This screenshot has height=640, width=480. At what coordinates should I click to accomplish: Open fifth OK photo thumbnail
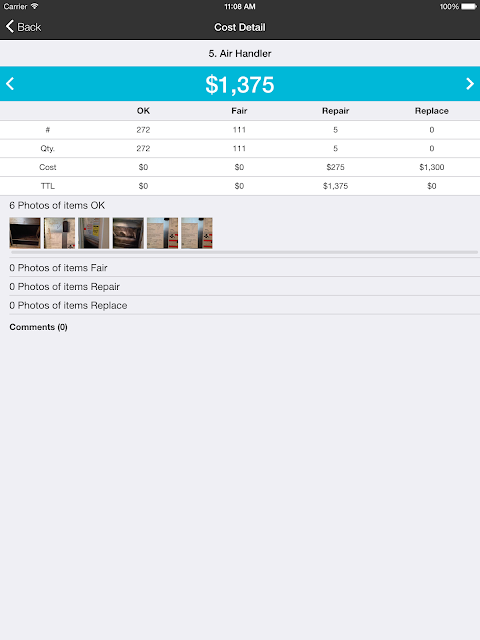tap(162, 233)
